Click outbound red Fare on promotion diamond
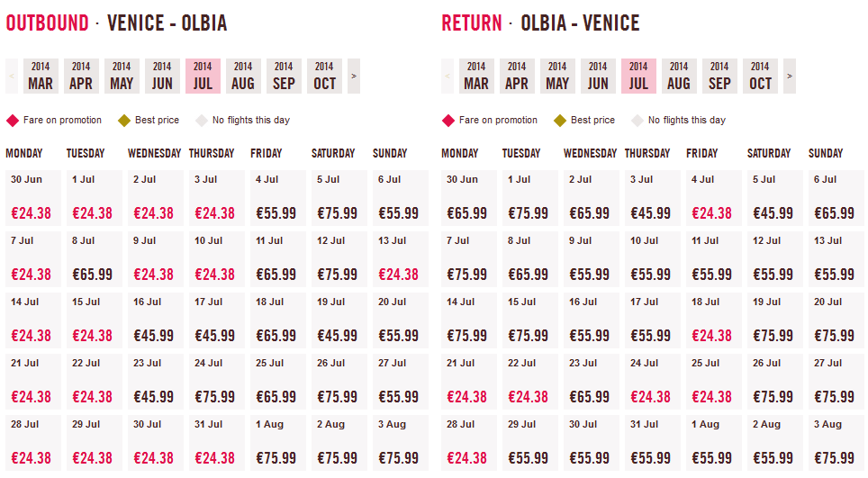The width and height of the screenshot is (868, 478). 13,121
